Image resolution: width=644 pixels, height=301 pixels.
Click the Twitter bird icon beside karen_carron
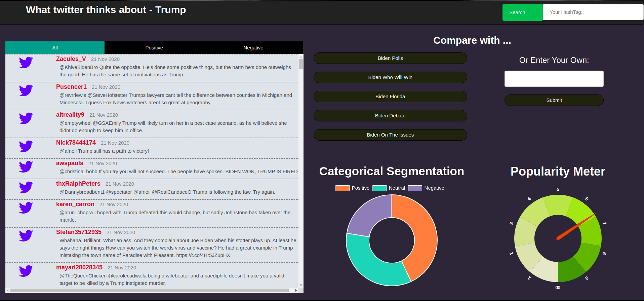click(26, 208)
